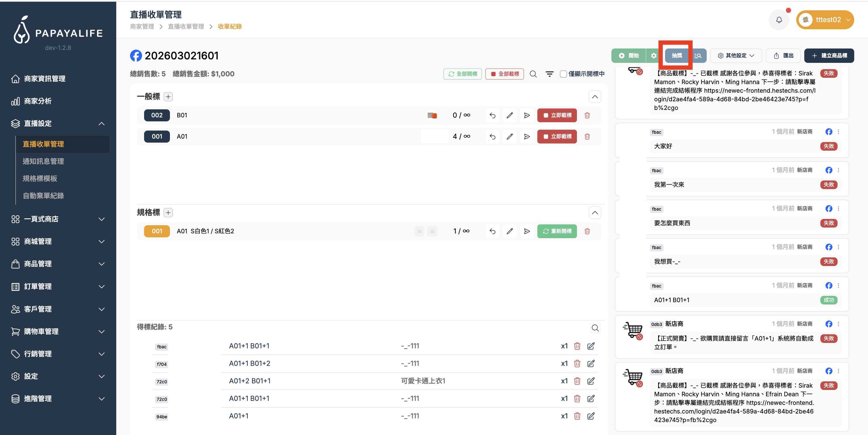
Task: Go to 通知訊息管理 in the sidebar
Action: tap(43, 161)
